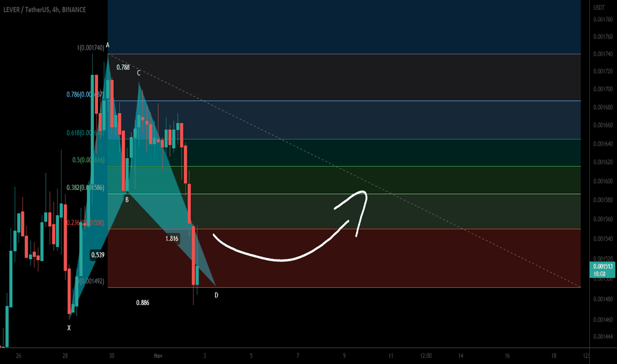Select the harmonic pattern point A label
Screen dimensions: 617x364
(x=107, y=45)
